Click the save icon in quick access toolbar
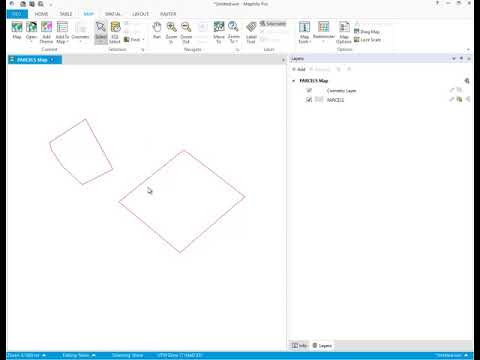 [32, 4]
